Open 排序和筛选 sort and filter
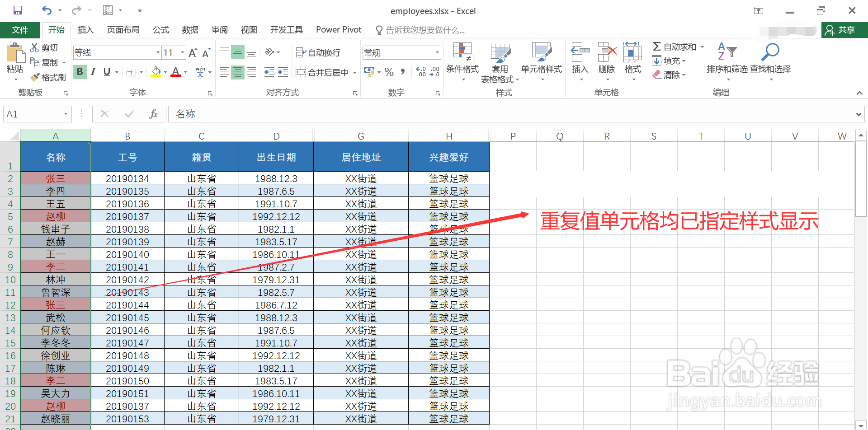Screen dimensions: 868x430 point(727,62)
